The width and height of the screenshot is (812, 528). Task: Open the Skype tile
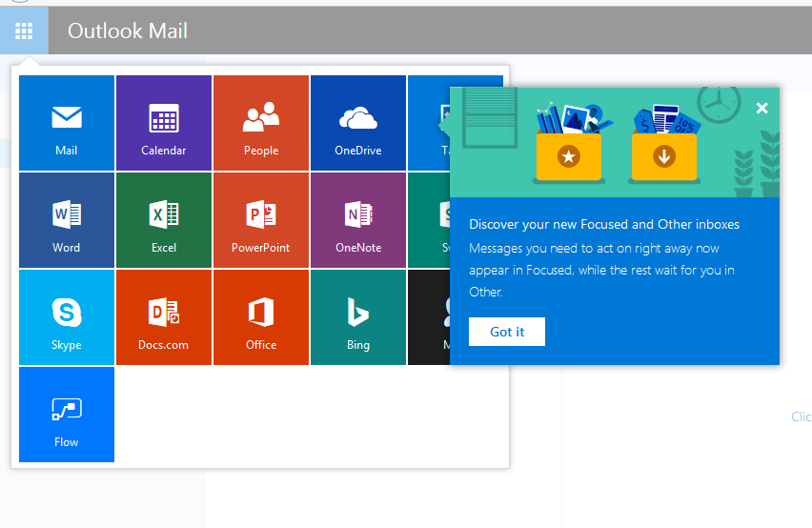tap(67, 317)
